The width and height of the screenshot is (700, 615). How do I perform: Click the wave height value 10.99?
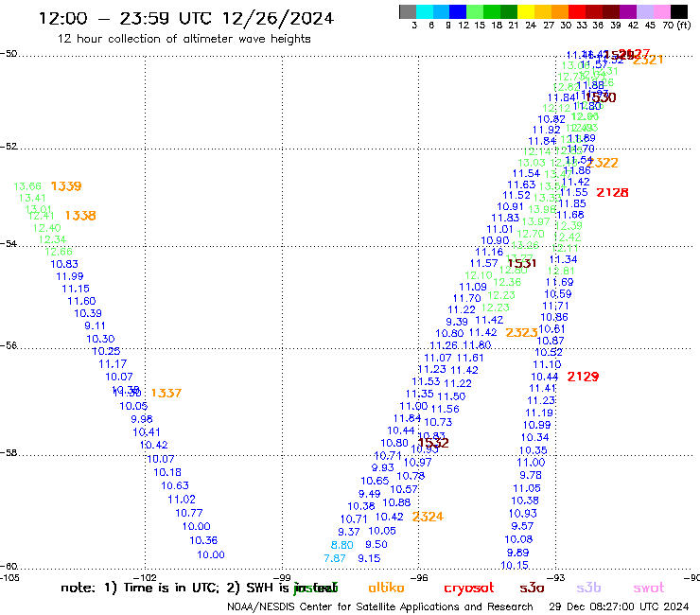coord(537,425)
